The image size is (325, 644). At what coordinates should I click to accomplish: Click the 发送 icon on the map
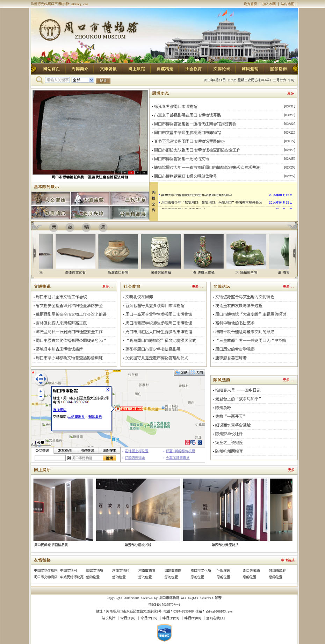coord(182,373)
